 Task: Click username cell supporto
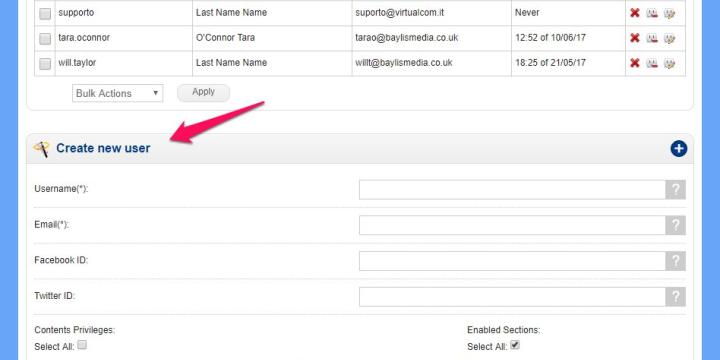point(76,13)
